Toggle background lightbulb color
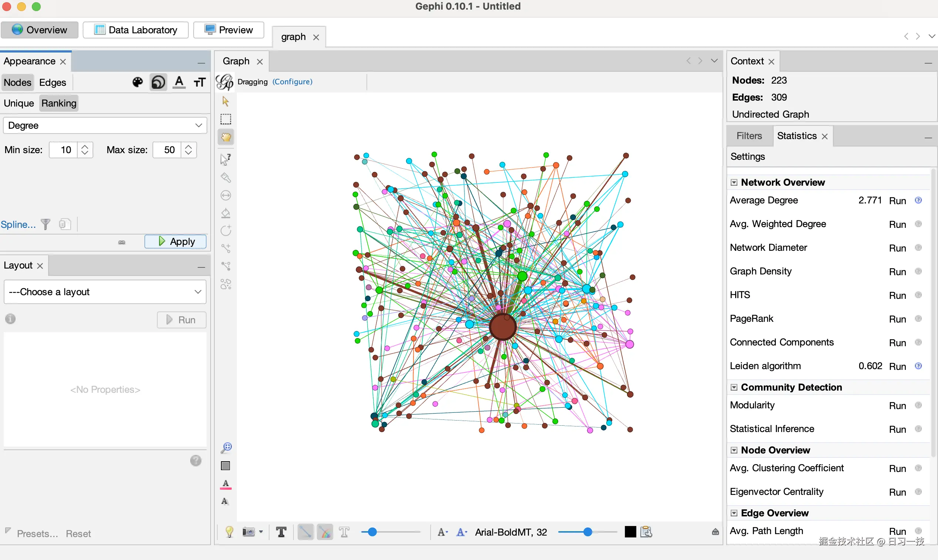The image size is (938, 560). coord(229,532)
